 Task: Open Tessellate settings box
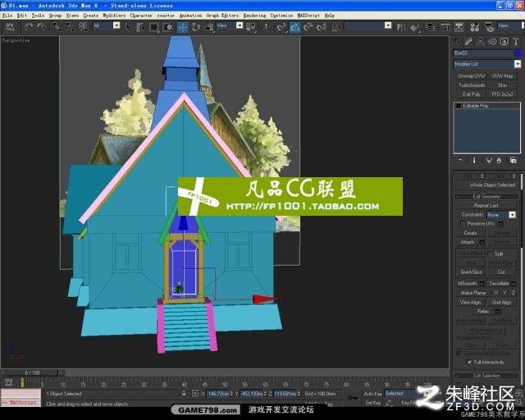pyautogui.click(x=514, y=283)
